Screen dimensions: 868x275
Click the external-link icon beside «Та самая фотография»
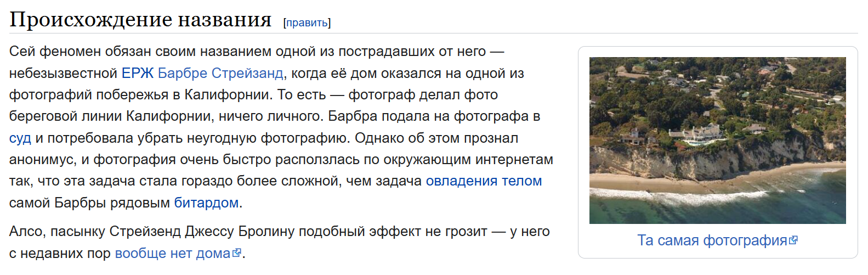click(x=793, y=240)
